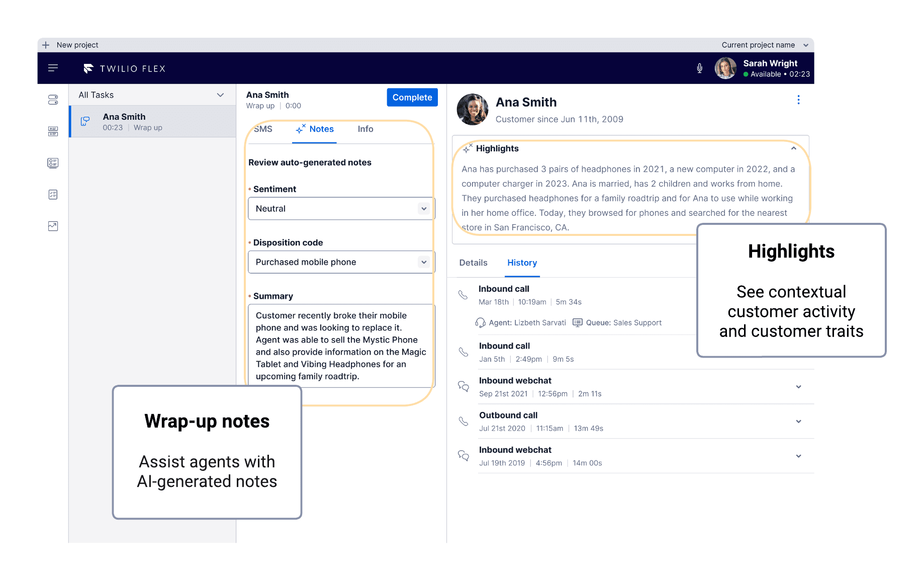Viewport: 924px width, 581px height.
Task: Collapse the Highlights panel
Action: [793, 148]
